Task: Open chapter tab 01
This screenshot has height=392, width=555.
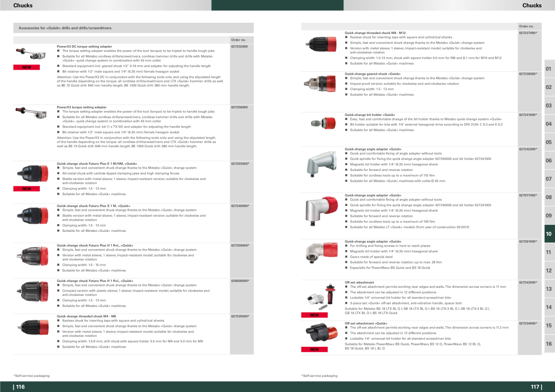Action: click(549, 69)
